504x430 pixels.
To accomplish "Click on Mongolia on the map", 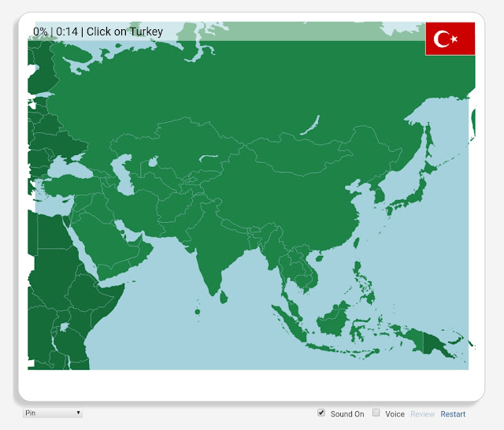I will tap(299, 154).
